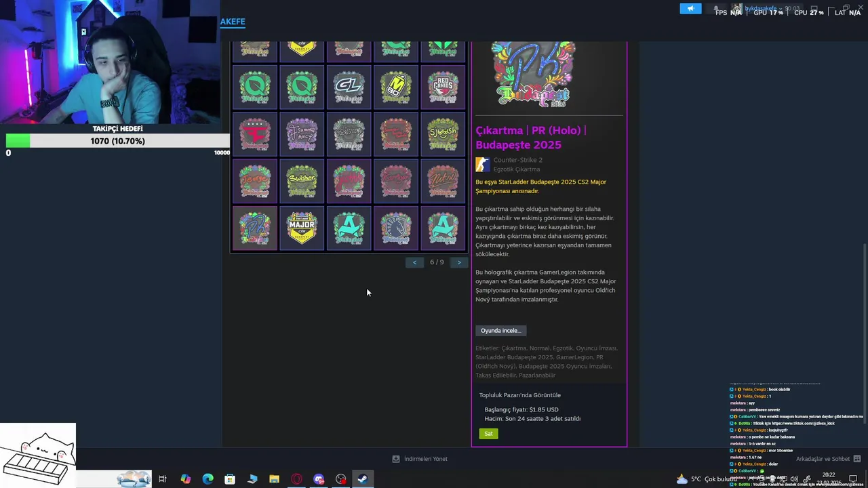Open Microsoft Store from the taskbar
868x488 pixels.
click(230, 479)
